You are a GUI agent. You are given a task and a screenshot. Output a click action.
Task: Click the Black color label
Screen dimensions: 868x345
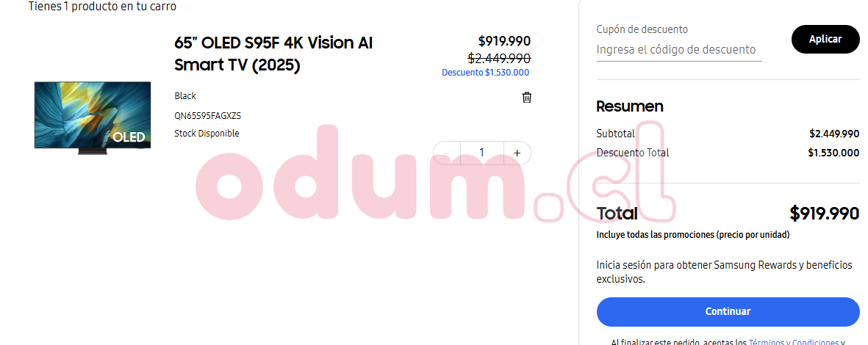(x=185, y=96)
